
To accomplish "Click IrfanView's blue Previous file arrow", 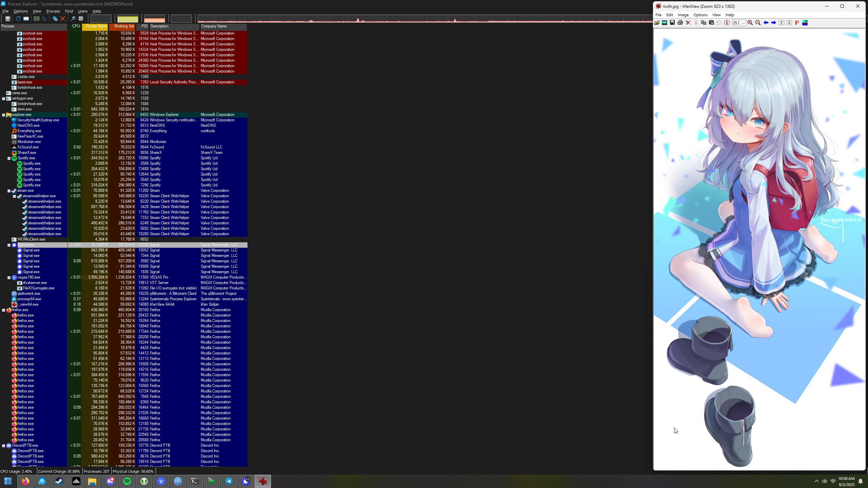I will tap(766, 23).
